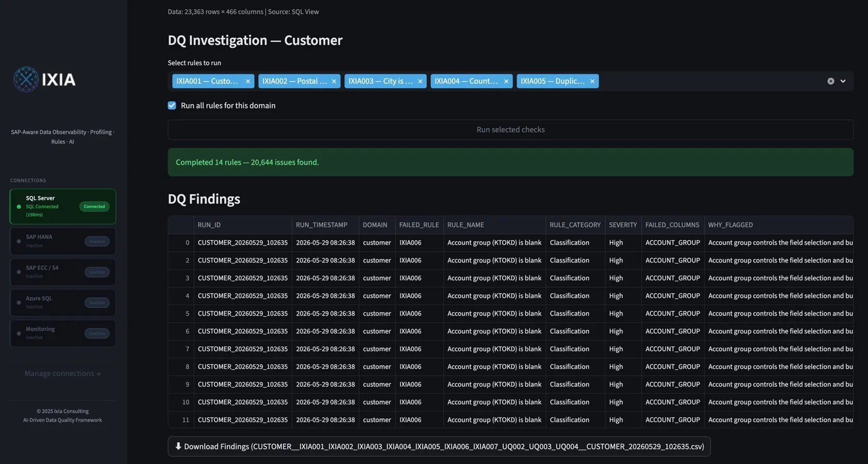The height and width of the screenshot is (464, 868).
Task: Remove the IXIA003 City rule tag
Action: pyautogui.click(x=420, y=81)
